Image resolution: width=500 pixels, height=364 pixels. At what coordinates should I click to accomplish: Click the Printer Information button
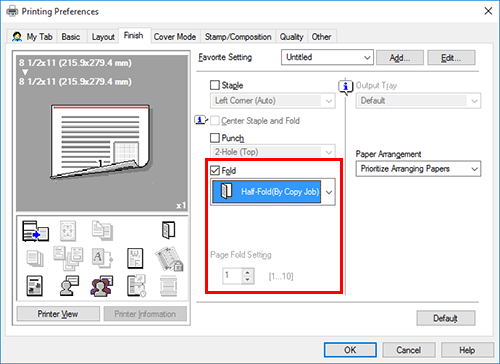click(145, 314)
